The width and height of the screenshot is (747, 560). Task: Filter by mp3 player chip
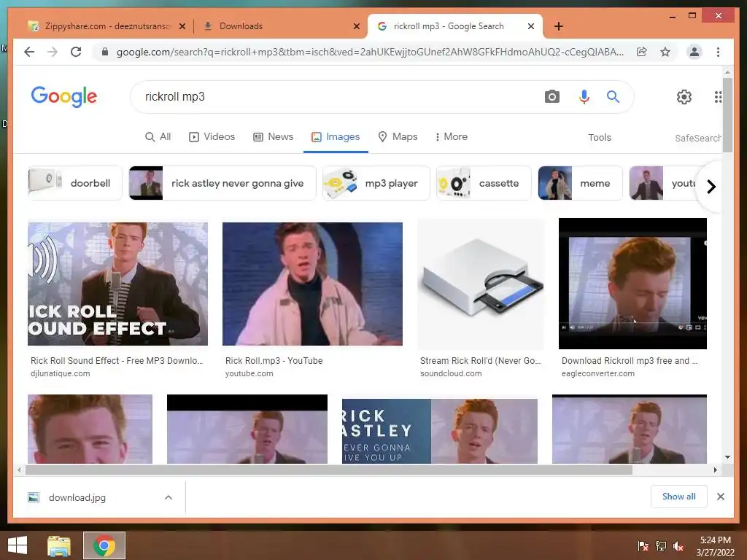376,183
